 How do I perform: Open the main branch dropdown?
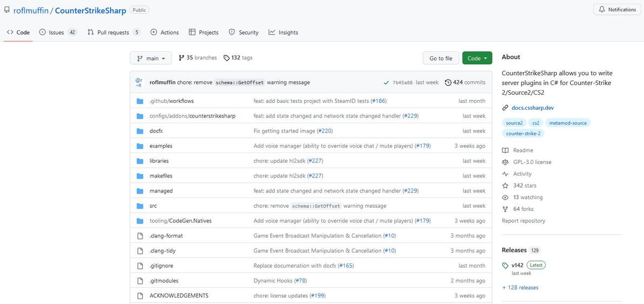coord(151,58)
